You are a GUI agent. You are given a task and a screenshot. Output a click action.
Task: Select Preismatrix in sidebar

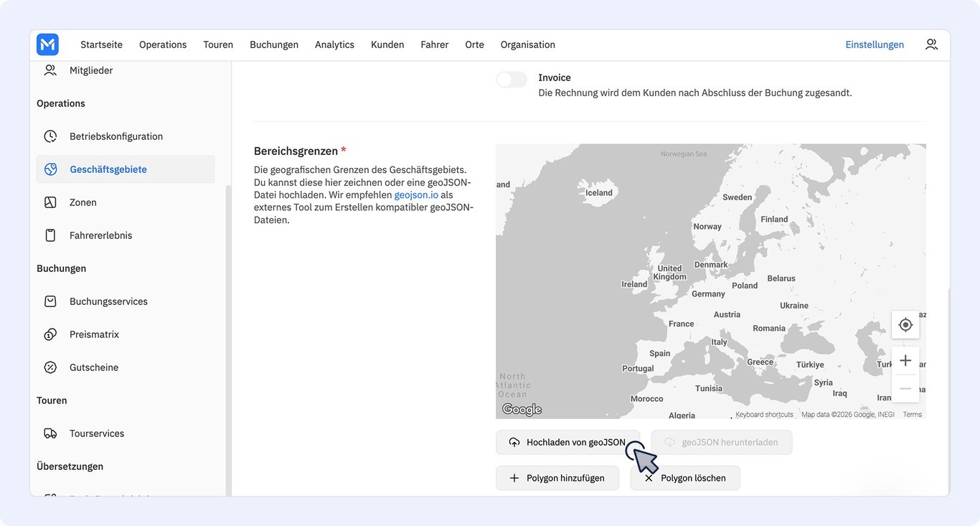(x=126, y=334)
